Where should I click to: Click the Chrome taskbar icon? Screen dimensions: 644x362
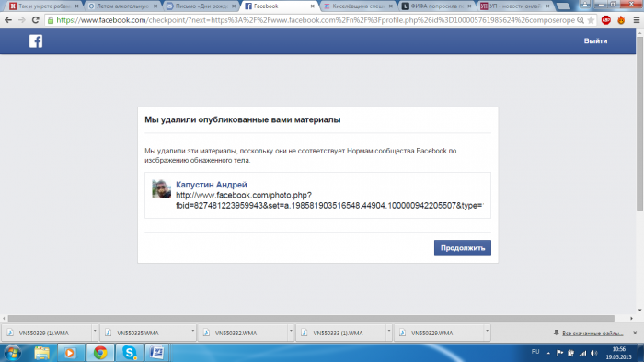(99, 353)
